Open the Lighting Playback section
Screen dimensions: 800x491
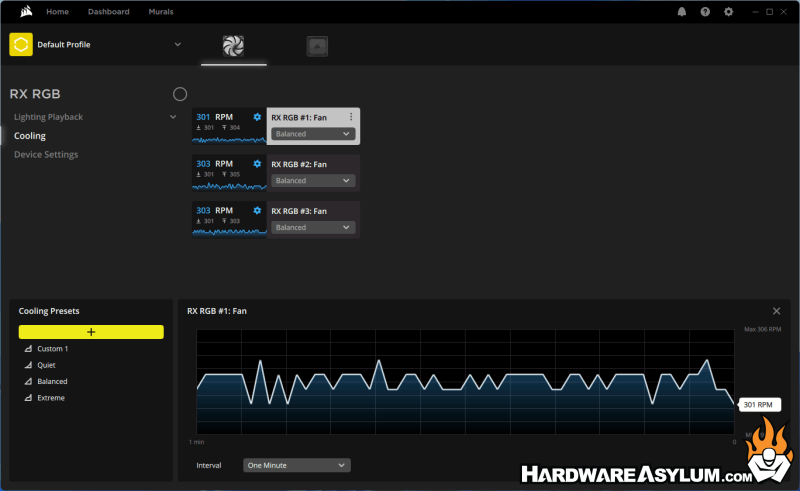coord(48,117)
